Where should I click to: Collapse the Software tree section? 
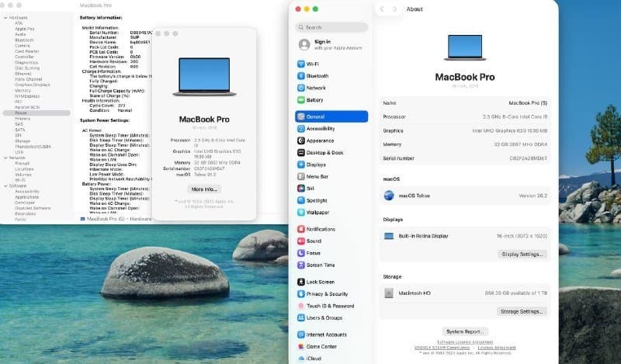5,185
